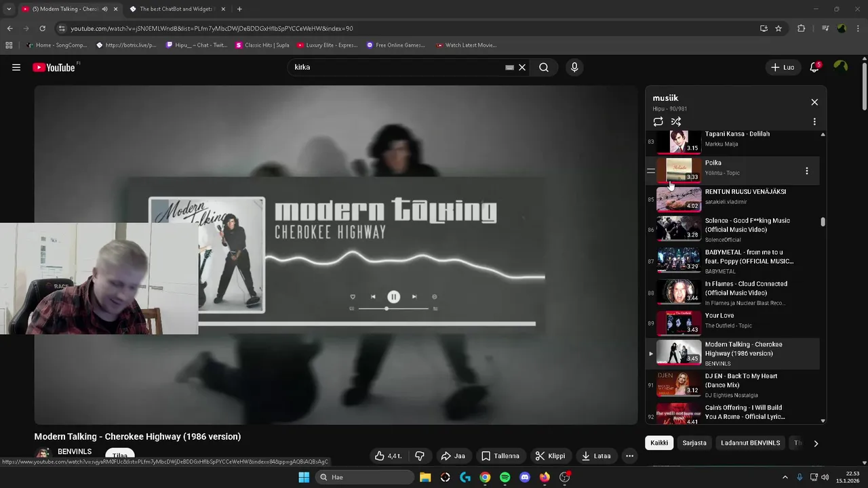
Task: Open more video actions ellipsis
Action: [x=629, y=456]
